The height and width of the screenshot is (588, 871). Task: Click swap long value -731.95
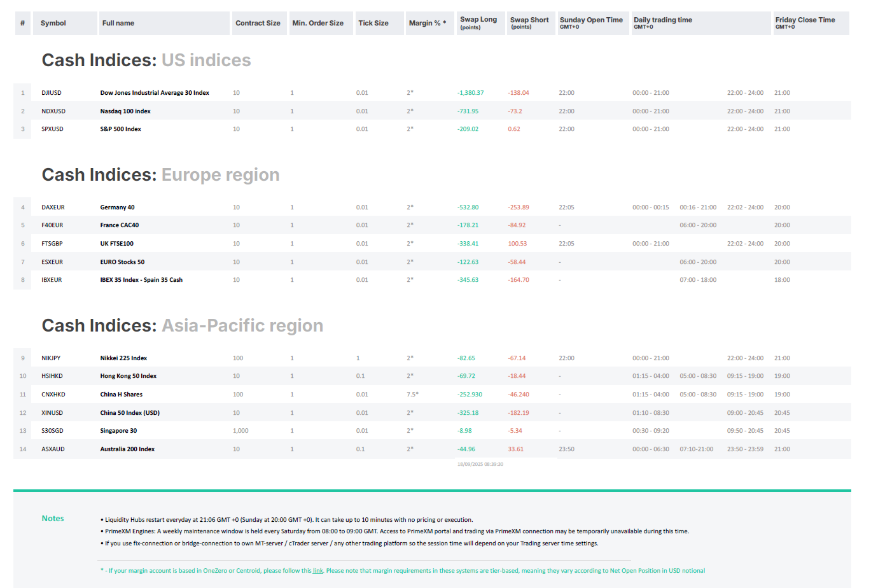[468, 111]
